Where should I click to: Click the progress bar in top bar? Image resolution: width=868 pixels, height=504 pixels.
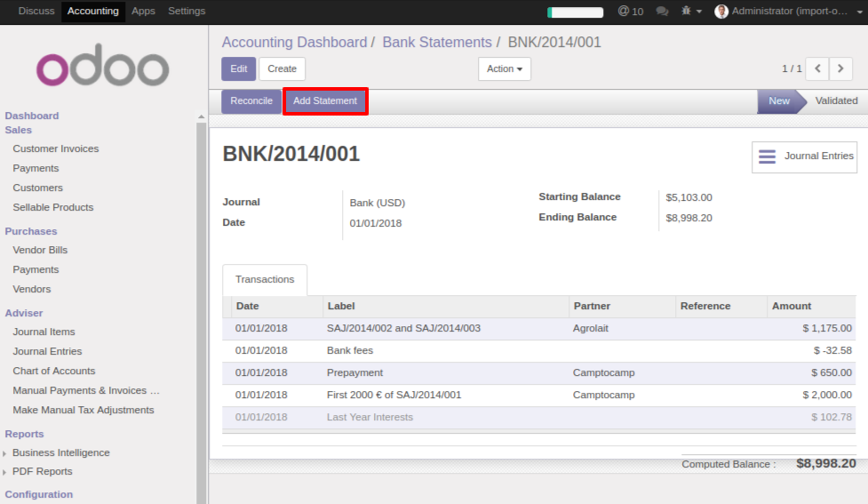tap(575, 12)
